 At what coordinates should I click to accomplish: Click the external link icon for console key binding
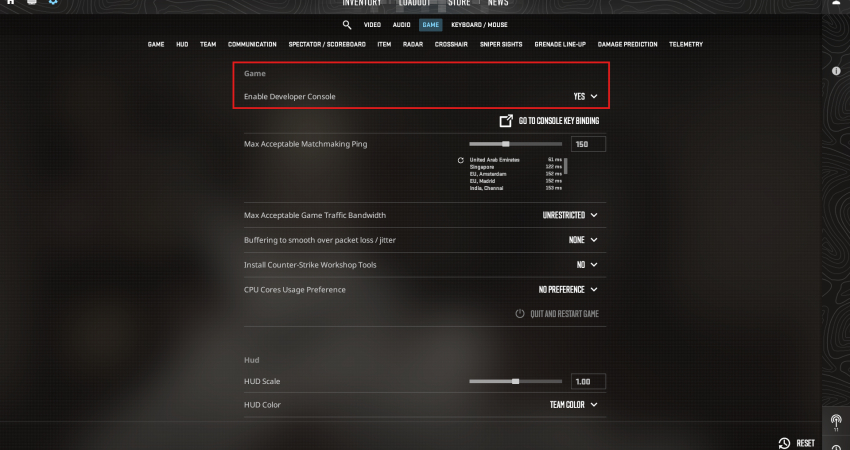(506, 121)
